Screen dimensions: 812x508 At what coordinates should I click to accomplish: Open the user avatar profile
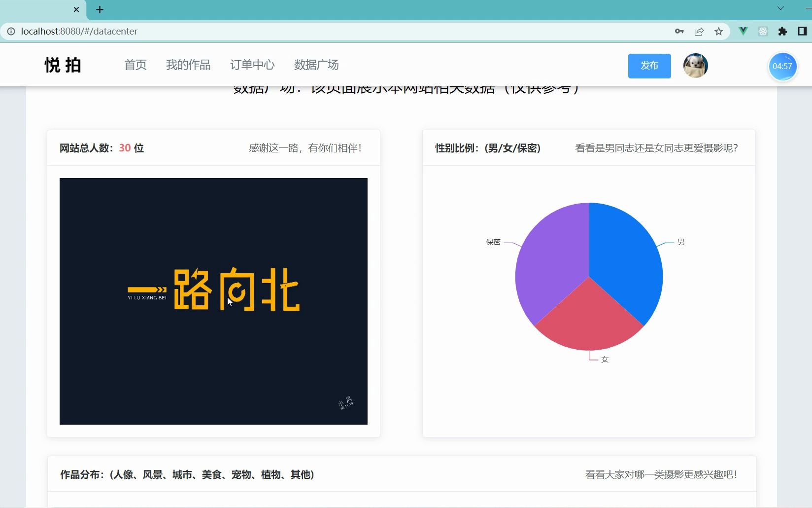pyautogui.click(x=696, y=66)
